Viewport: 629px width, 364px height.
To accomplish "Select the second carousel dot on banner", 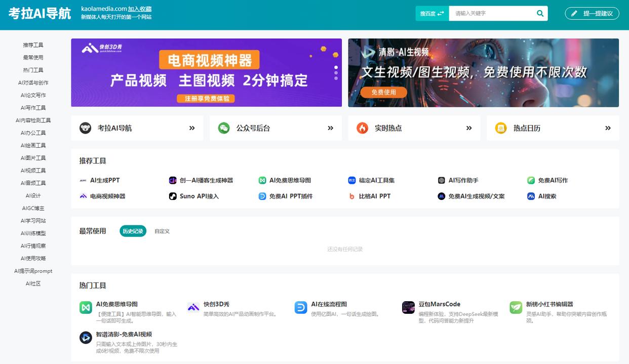I will [x=336, y=72].
